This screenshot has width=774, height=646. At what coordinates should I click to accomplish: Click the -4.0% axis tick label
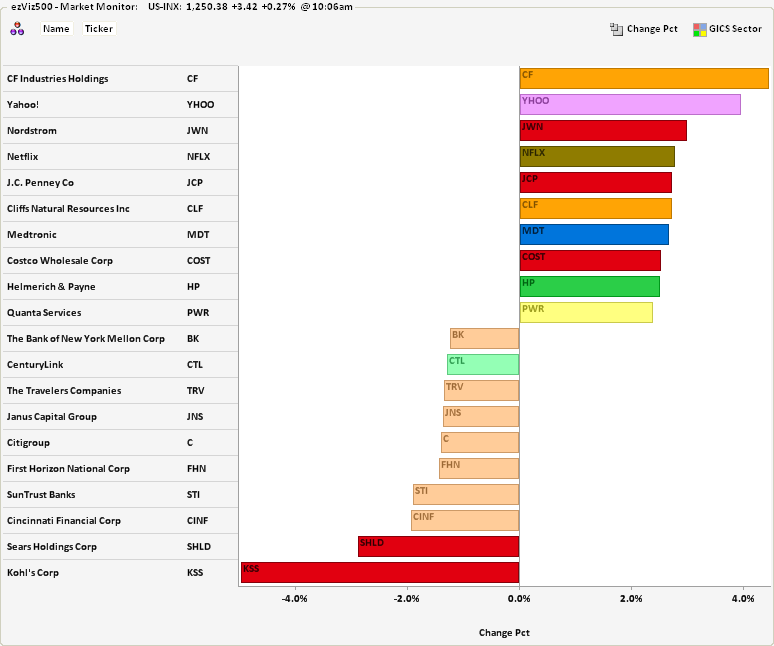click(x=295, y=599)
